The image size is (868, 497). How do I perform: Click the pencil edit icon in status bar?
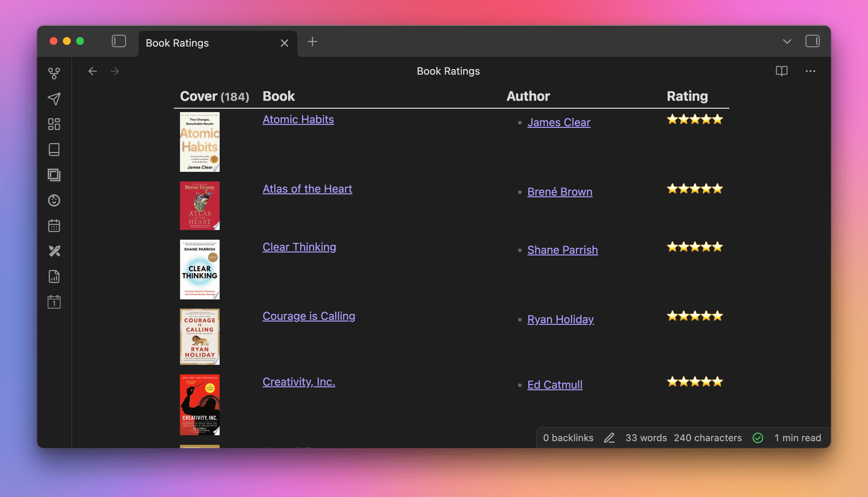pos(609,438)
